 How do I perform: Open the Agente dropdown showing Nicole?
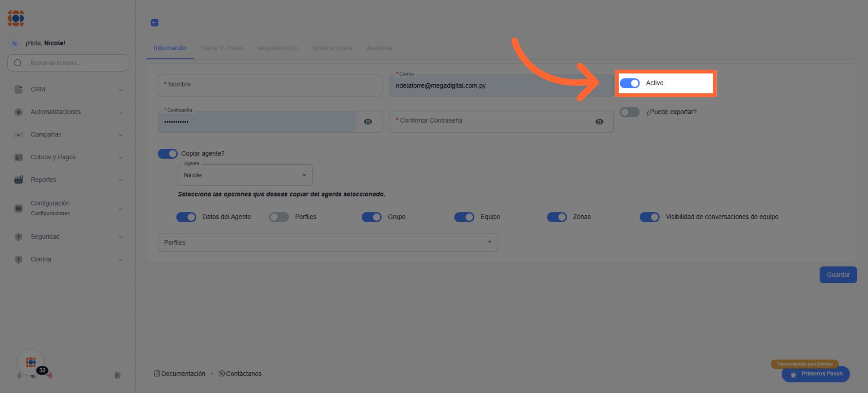pos(245,175)
